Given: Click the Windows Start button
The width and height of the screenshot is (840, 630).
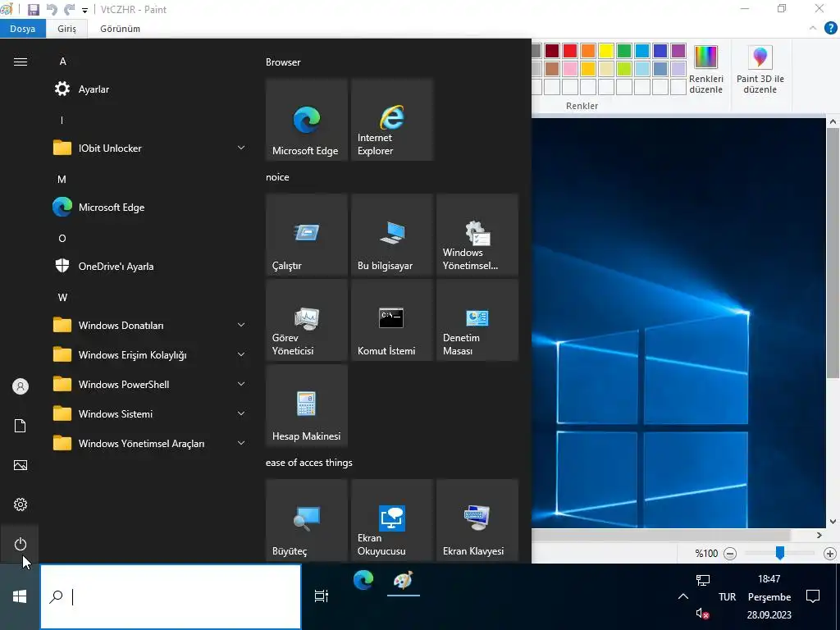Looking at the screenshot, I should (x=20, y=596).
